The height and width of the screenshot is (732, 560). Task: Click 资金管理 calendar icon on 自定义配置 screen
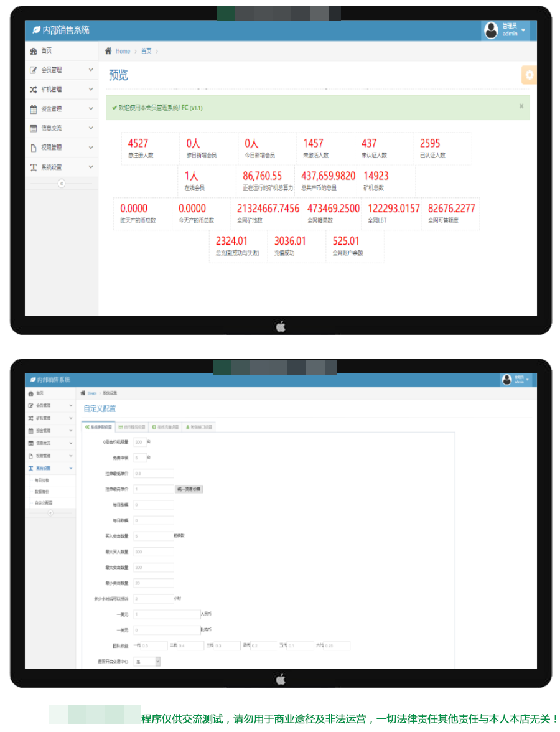pyautogui.click(x=31, y=431)
